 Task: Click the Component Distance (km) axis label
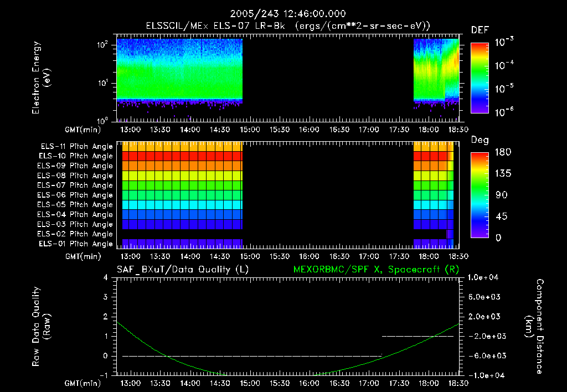(x=534, y=327)
